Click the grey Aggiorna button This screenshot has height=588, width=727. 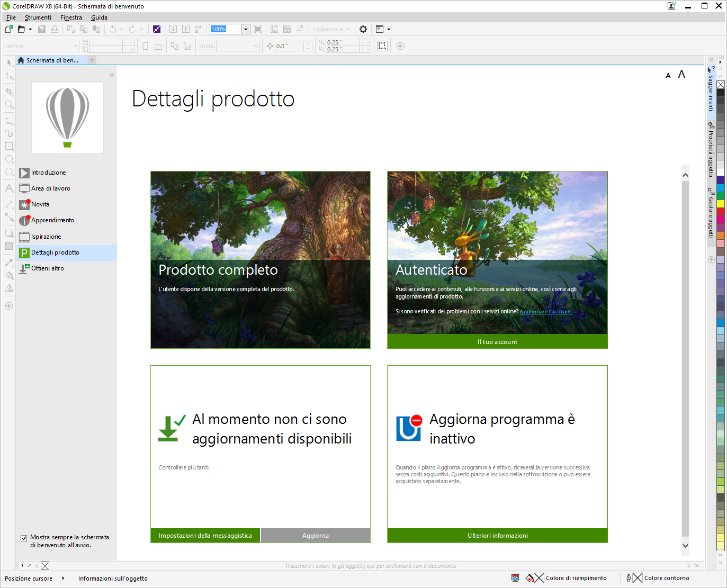pyautogui.click(x=316, y=536)
